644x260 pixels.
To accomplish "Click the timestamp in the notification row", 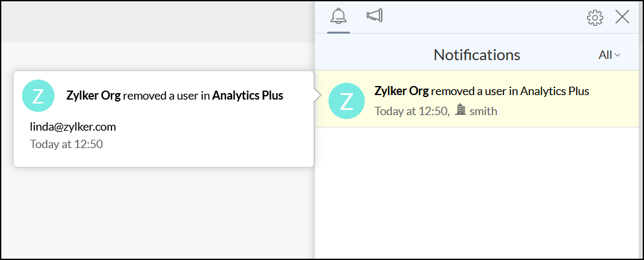I will (411, 111).
